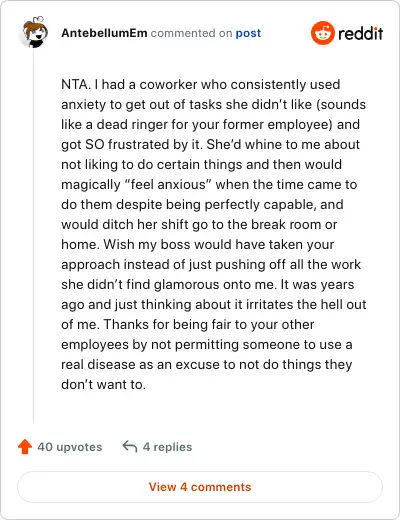Screen dimensions: 400x520
Task: Click the "break room" words in comment
Action: pyautogui.click(x=286, y=224)
